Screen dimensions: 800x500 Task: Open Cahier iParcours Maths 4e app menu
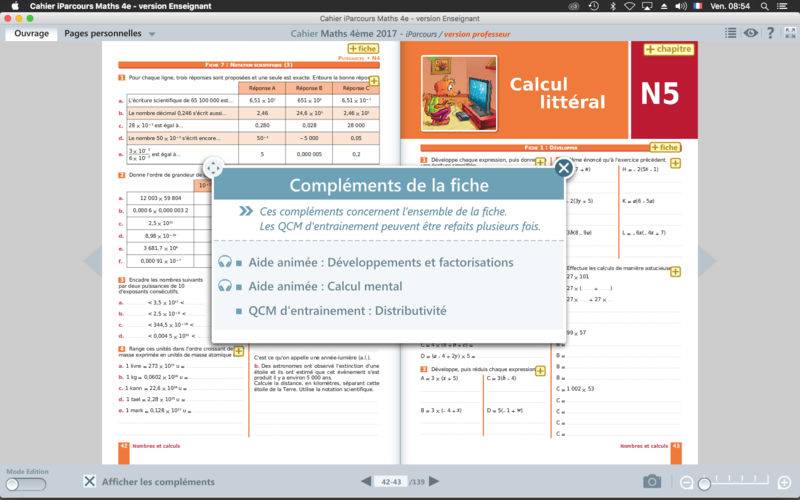(120, 6)
